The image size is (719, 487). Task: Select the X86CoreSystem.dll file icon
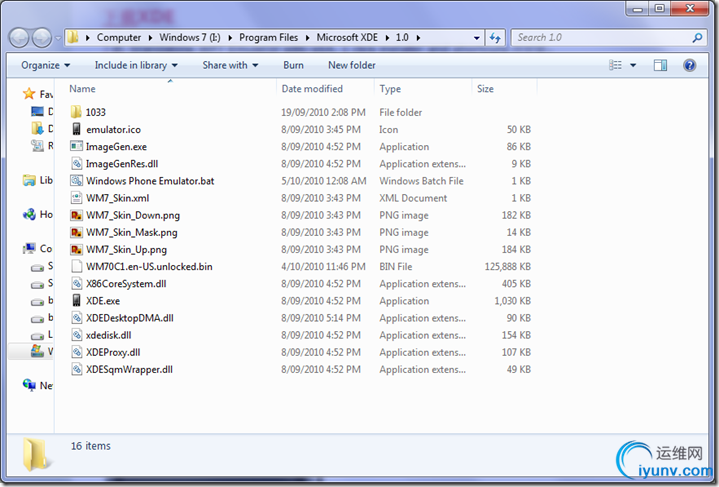[77, 283]
